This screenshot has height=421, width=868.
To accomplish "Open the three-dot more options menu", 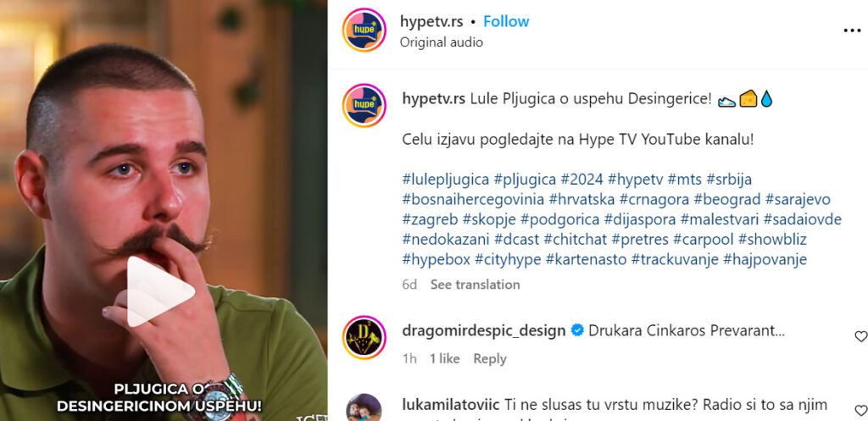I will (x=851, y=31).
